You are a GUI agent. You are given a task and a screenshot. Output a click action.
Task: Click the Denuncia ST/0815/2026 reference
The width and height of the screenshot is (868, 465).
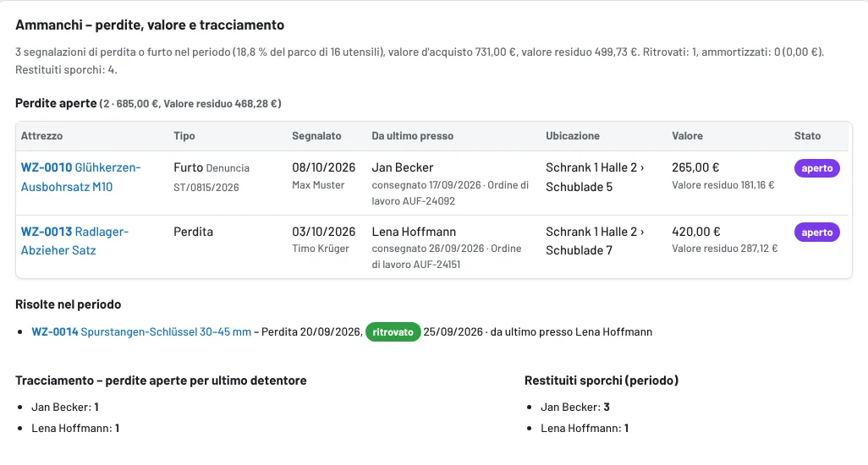[x=212, y=178]
